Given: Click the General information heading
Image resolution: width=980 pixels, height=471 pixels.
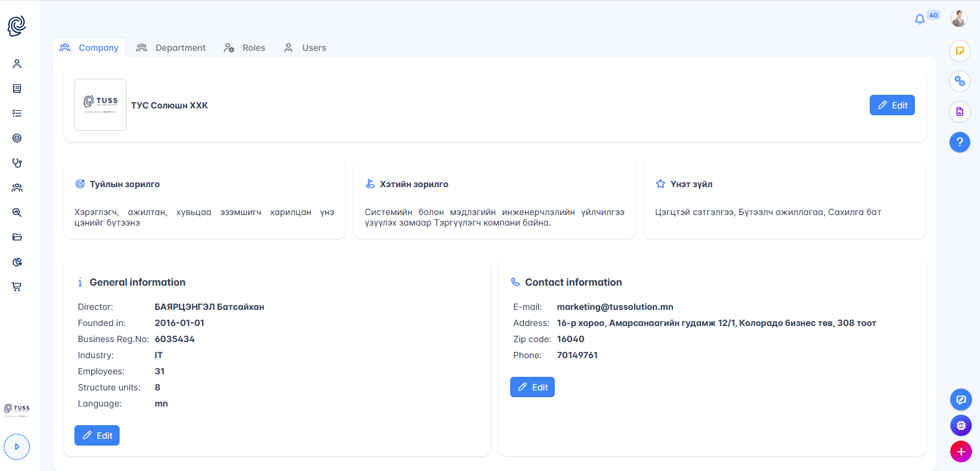Looking at the screenshot, I should click(138, 282).
